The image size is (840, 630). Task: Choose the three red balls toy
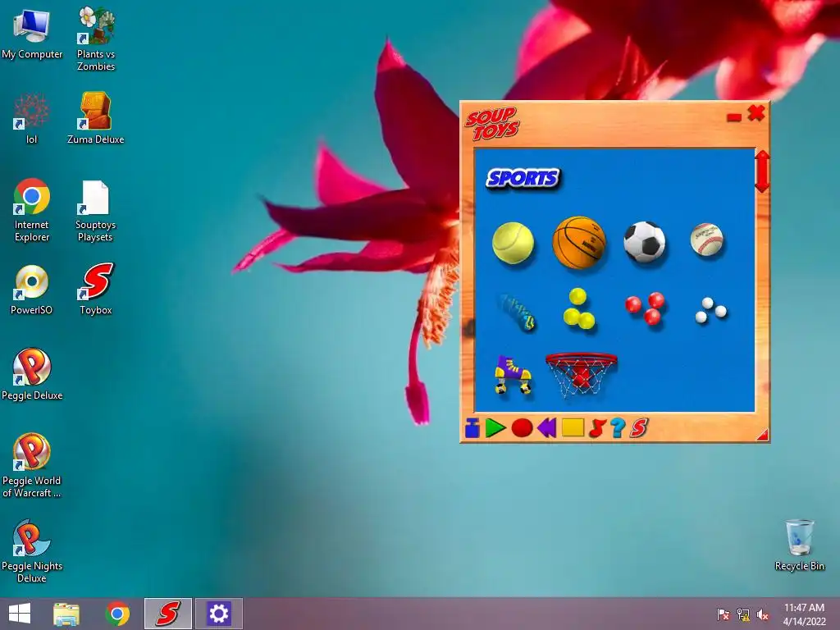coord(645,308)
